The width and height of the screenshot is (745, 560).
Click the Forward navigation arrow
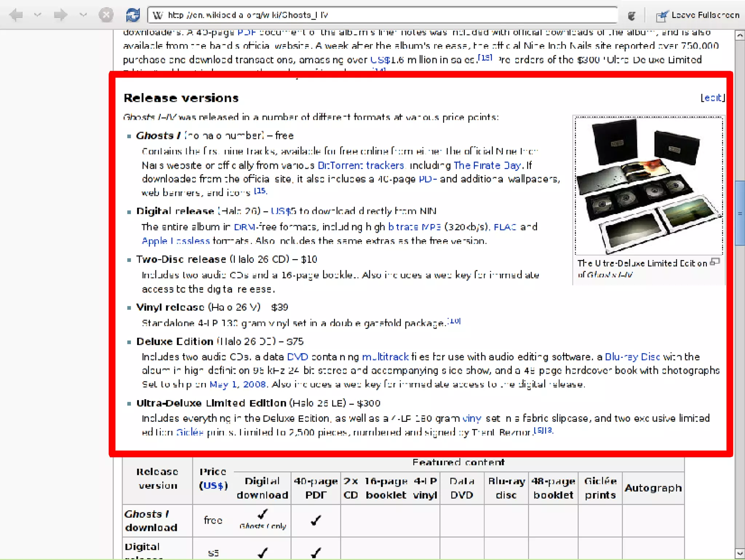[x=60, y=15]
